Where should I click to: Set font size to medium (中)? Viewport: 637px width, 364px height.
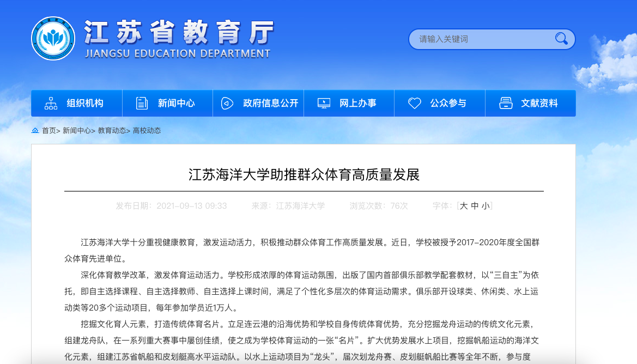(x=475, y=206)
